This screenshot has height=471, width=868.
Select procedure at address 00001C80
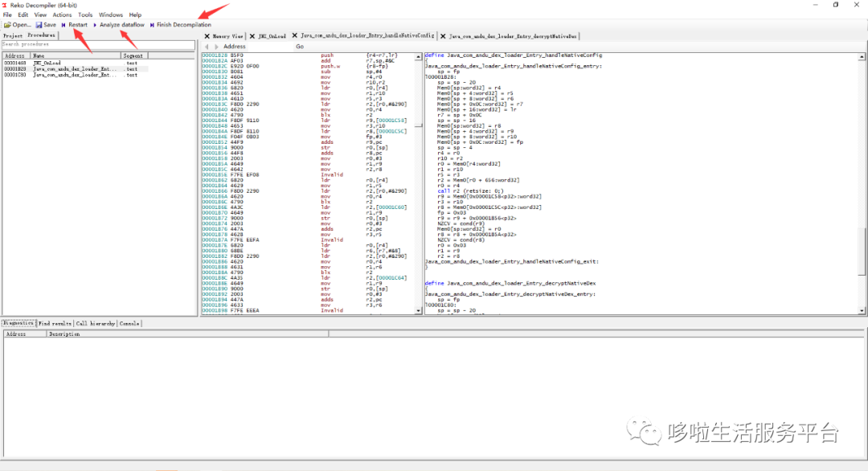[x=76, y=76]
